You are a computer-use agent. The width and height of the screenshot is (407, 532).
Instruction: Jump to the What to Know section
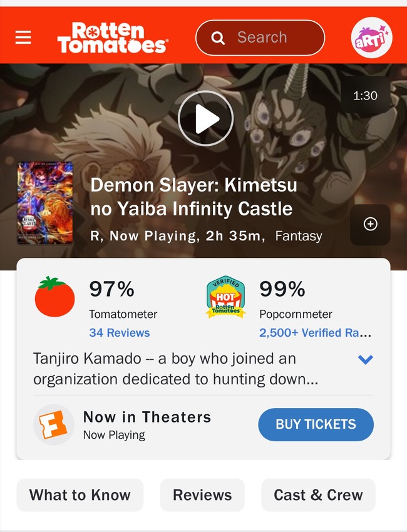pos(80,495)
